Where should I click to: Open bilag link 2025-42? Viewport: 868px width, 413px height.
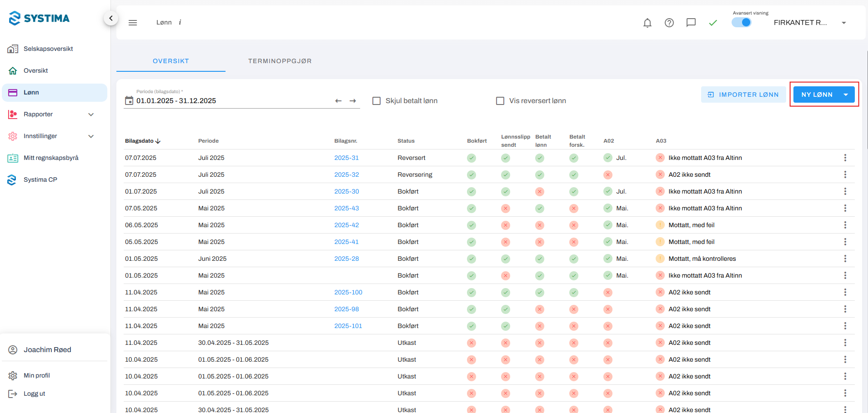click(x=346, y=225)
